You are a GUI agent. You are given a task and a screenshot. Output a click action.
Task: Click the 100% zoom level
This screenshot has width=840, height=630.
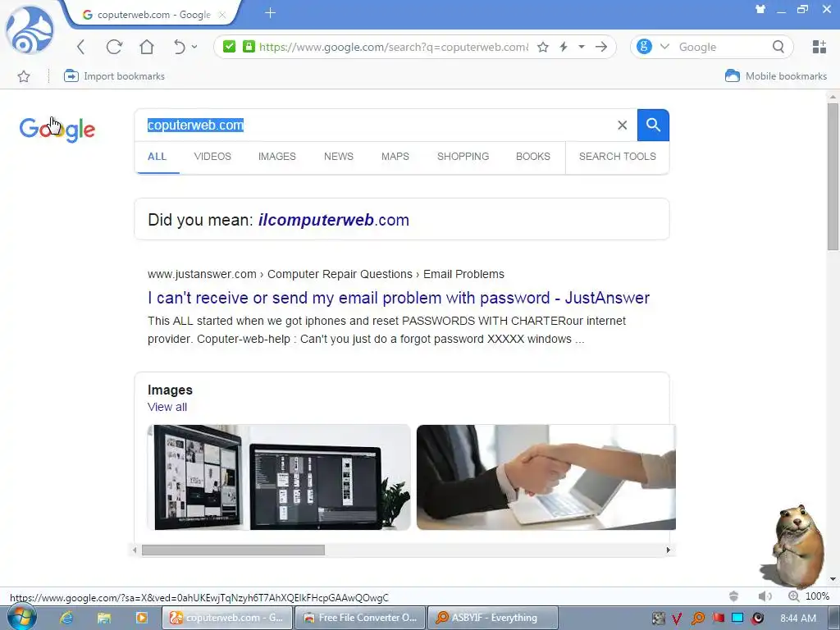[818, 596]
